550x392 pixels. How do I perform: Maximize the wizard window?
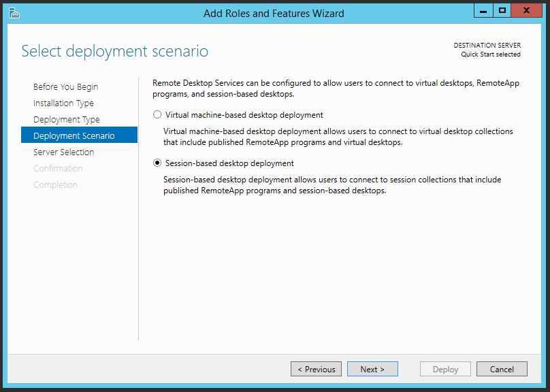502,10
